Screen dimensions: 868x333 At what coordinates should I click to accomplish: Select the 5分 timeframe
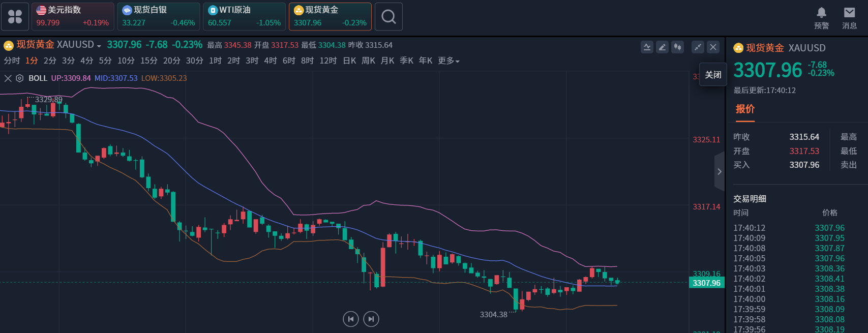[x=105, y=60]
